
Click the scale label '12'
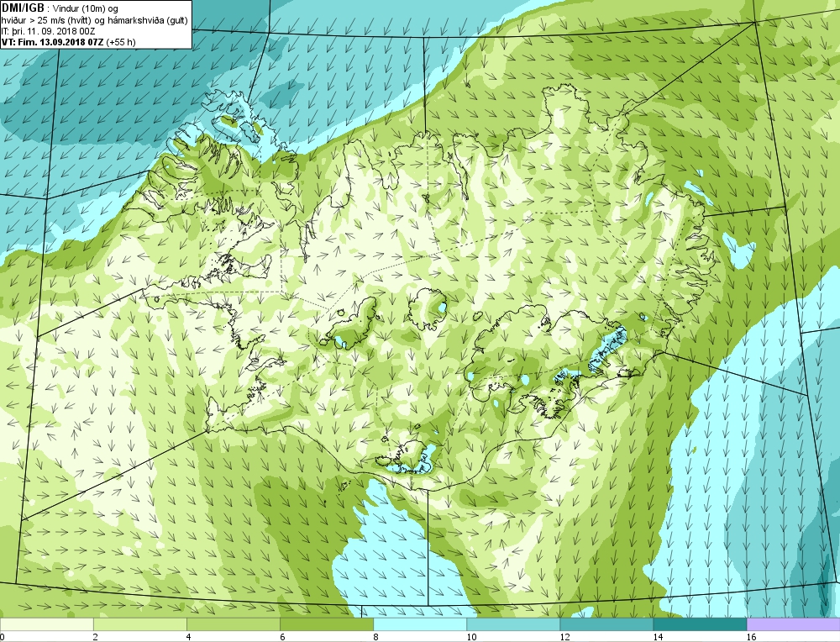[564, 637]
